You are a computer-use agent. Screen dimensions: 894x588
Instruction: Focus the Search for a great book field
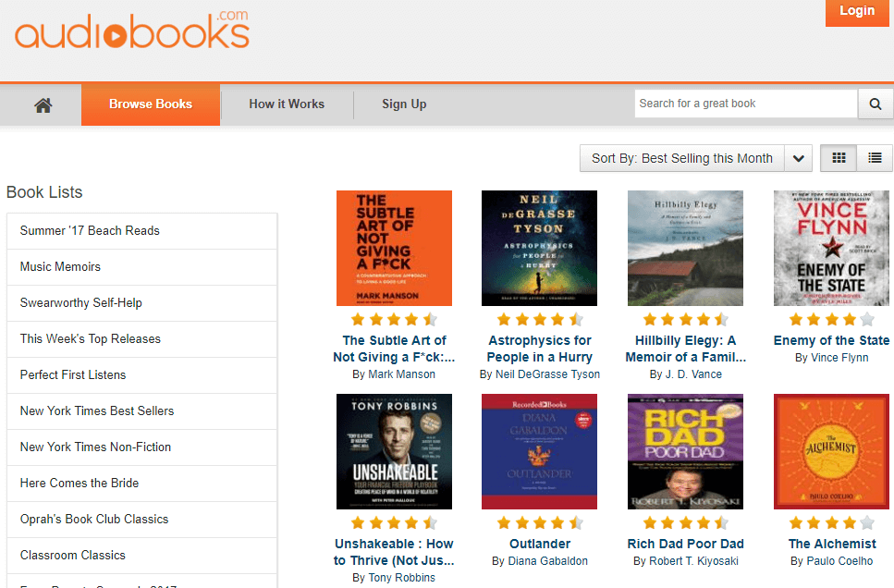click(x=746, y=104)
